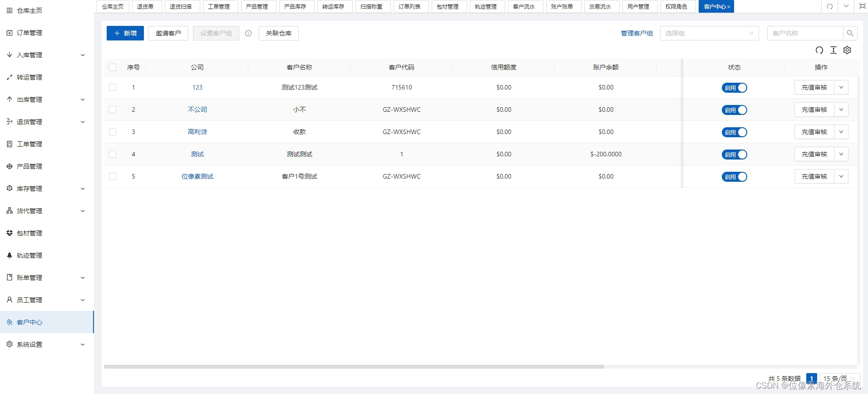Image resolution: width=868 pixels, height=394 pixels.
Task: Click the 轨迹管理 sidebar icon
Action: point(10,255)
